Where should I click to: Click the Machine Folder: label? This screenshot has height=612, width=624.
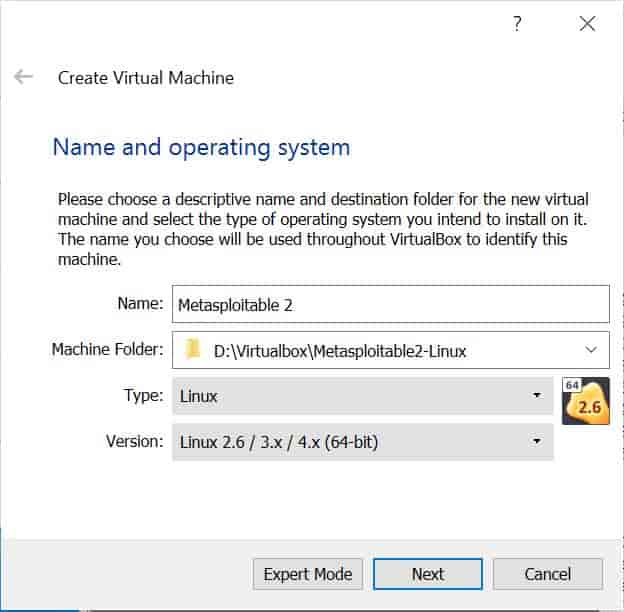(x=107, y=350)
